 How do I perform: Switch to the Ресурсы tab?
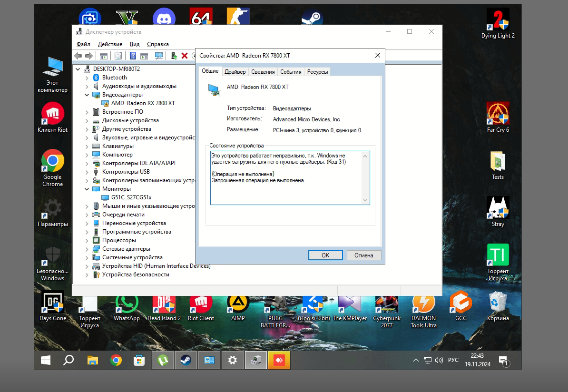point(318,72)
